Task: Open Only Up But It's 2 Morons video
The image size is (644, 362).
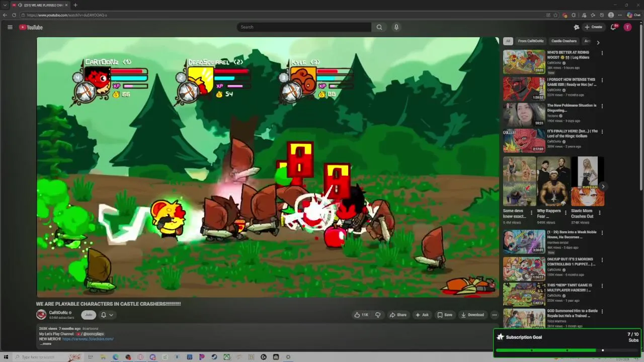Action: [x=524, y=269]
